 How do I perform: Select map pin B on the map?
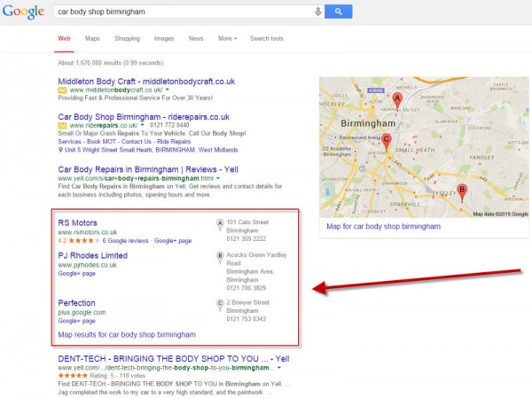tap(462, 192)
